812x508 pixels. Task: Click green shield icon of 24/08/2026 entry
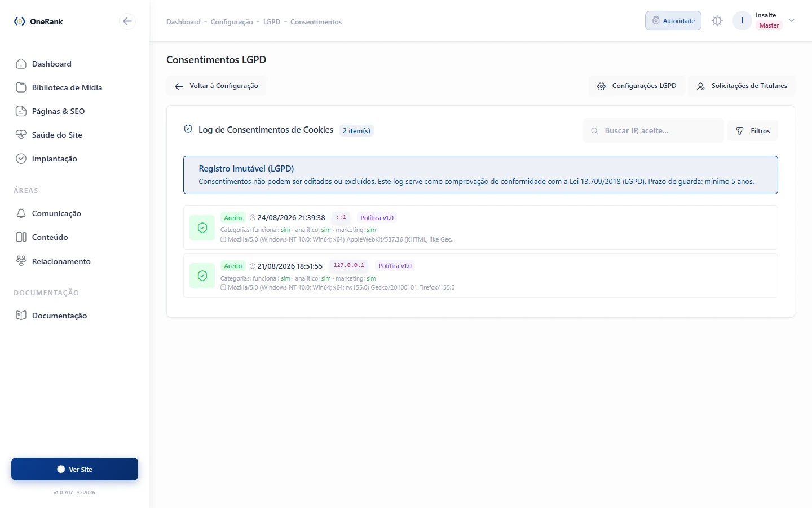[202, 228]
